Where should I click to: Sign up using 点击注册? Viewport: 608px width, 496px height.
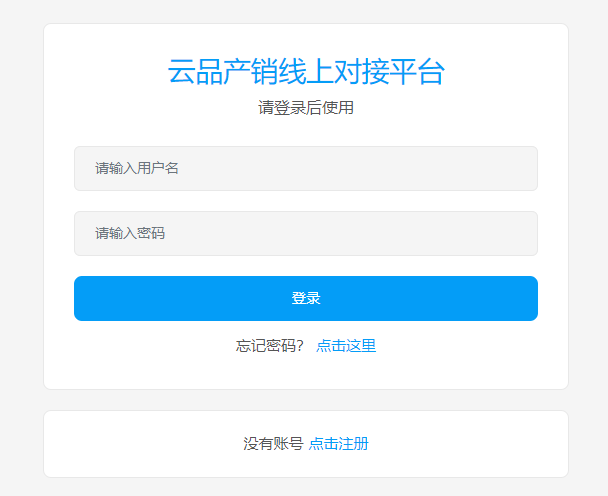tap(338, 443)
